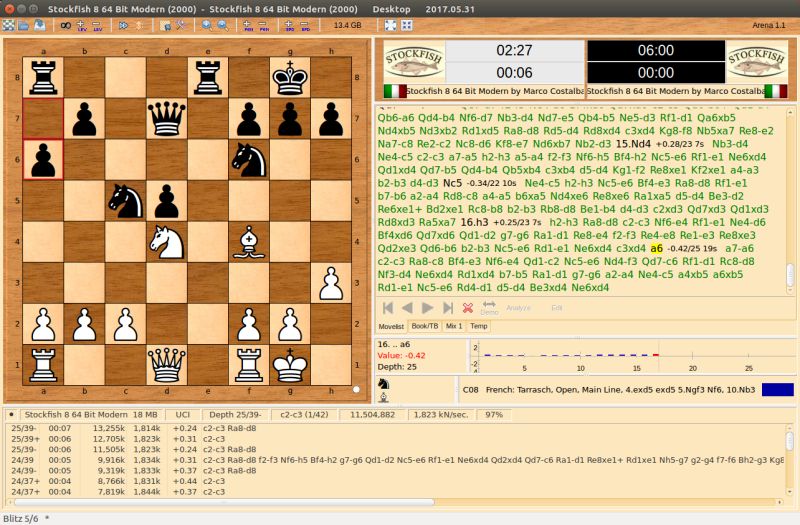
Task: Select the black knight on c5
Action: [x=126, y=201]
